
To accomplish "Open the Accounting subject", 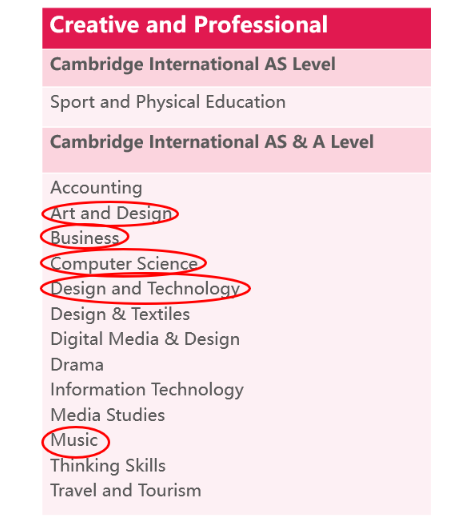I will (x=96, y=188).
